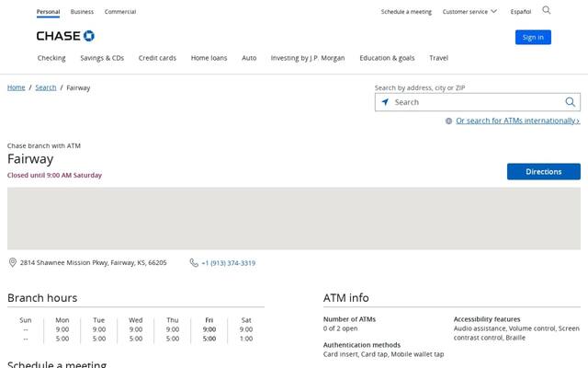Open the Savings & CDs menu
Image resolution: width=588 pixels, height=368 pixels.
[102, 58]
